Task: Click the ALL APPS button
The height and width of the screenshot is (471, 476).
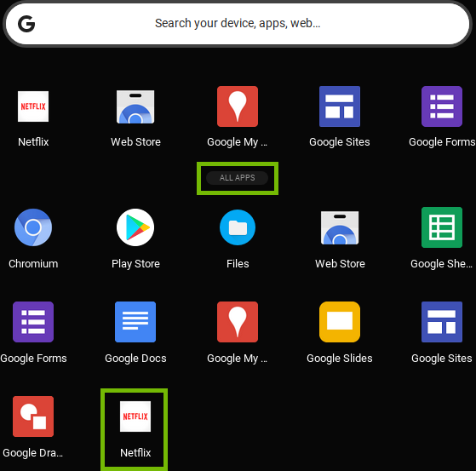Action: pos(237,178)
